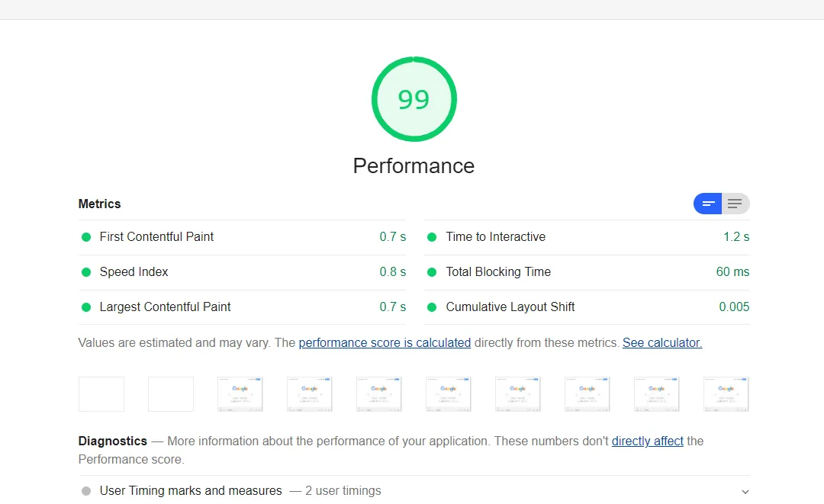Open the "performance score is calculated" link
The image size is (824, 504).
tap(385, 343)
